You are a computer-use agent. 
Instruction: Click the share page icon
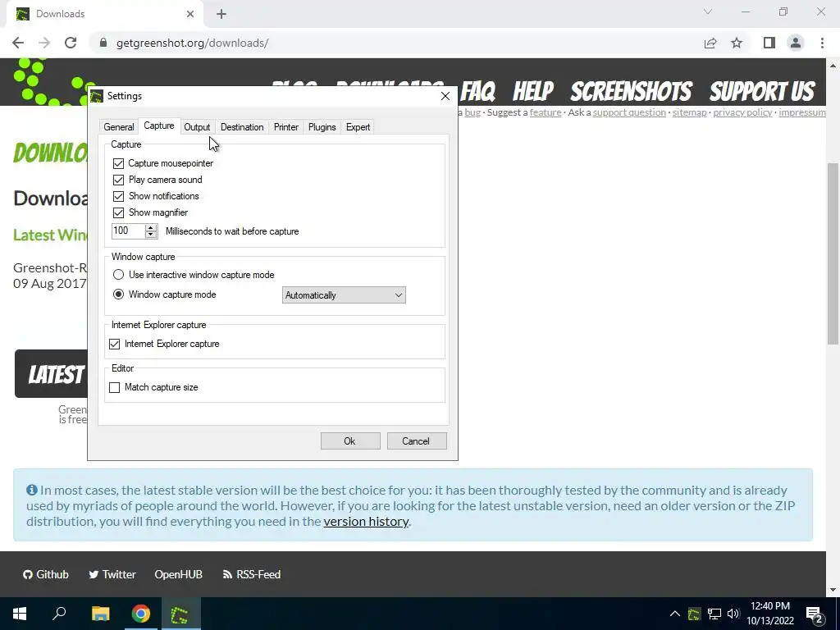(710, 43)
